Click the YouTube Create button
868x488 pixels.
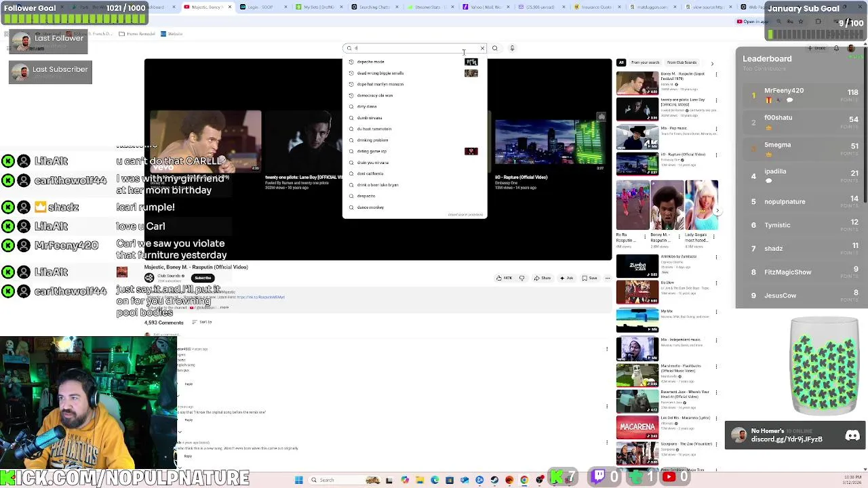point(817,48)
